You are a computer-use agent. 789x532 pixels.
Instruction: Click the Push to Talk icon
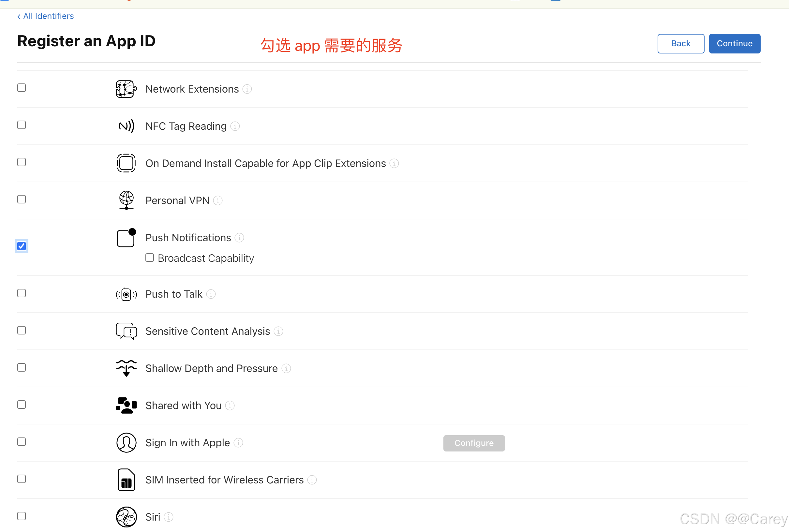tap(126, 294)
